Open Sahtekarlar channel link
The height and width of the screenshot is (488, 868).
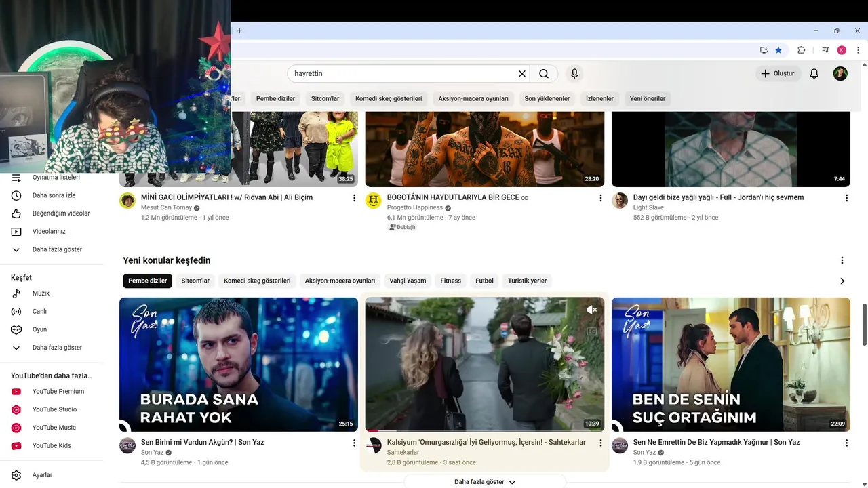pos(403,452)
